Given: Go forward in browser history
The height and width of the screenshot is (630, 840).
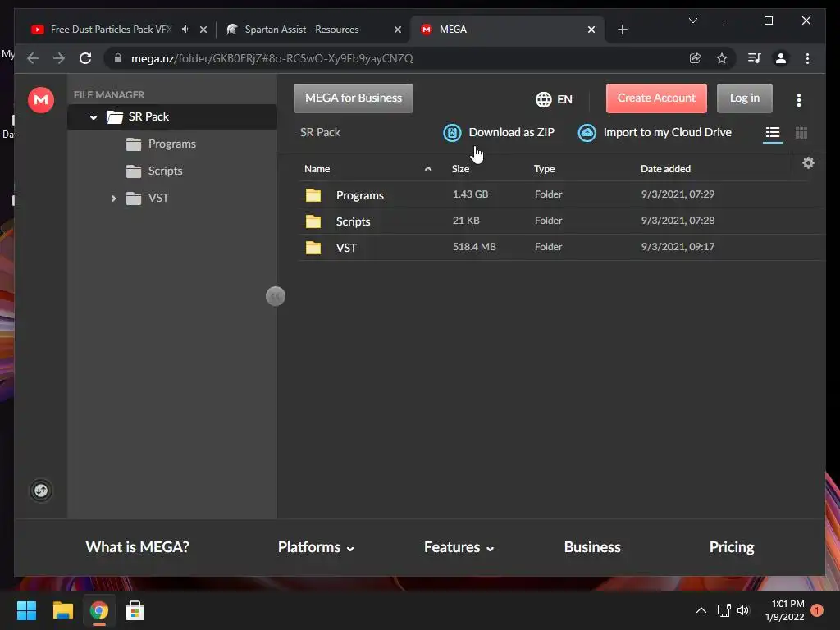Looking at the screenshot, I should click(59, 58).
